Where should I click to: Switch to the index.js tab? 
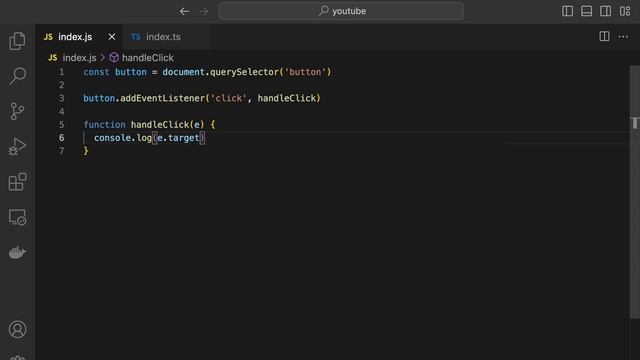click(79, 37)
